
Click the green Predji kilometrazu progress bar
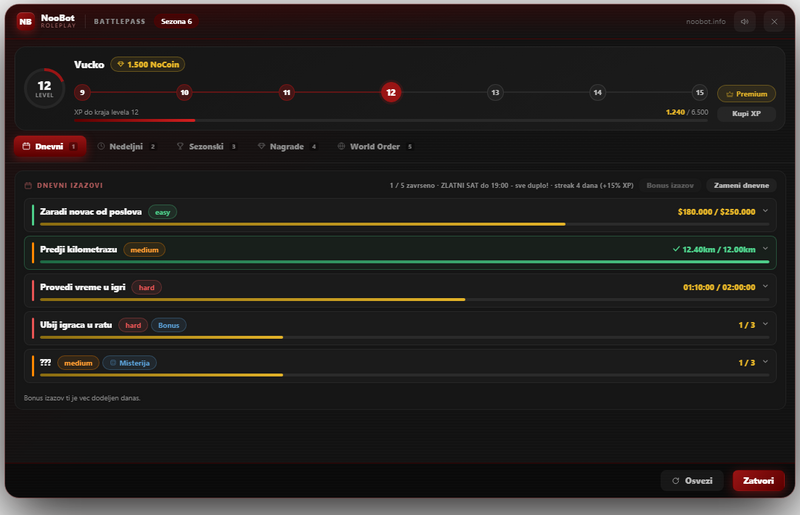pyautogui.click(x=404, y=262)
